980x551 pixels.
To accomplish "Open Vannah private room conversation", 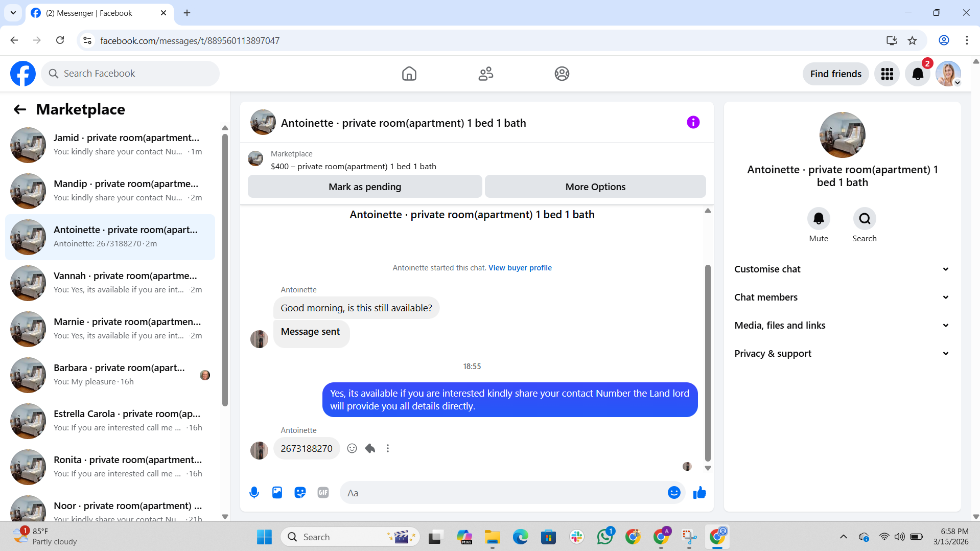I will point(110,283).
